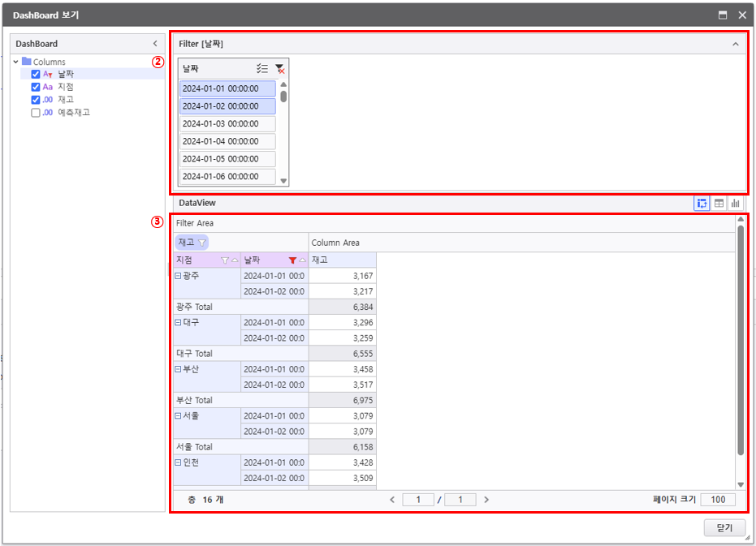Open the 지점 column filter funnel
The width and height of the screenshot is (756, 546).
(224, 260)
